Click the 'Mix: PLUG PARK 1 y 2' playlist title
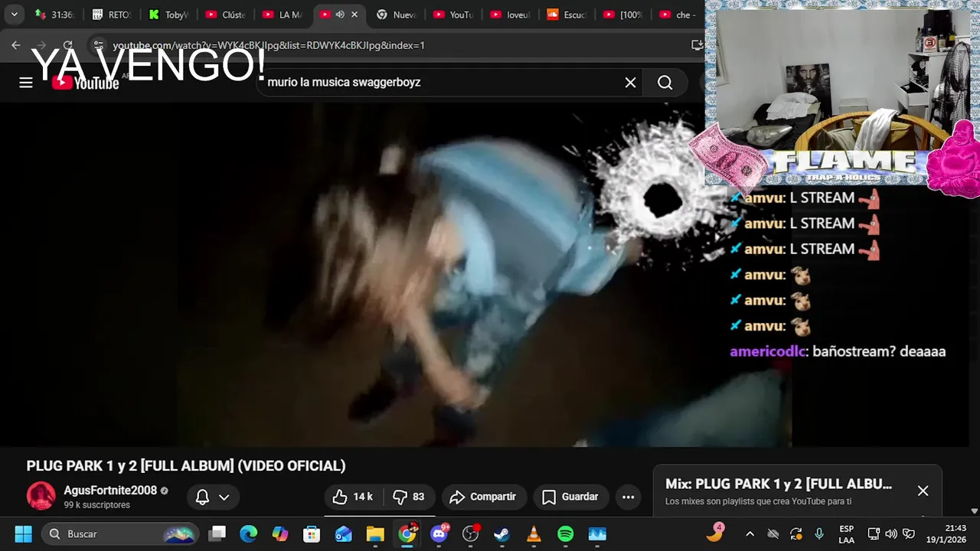 (x=779, y=484)
